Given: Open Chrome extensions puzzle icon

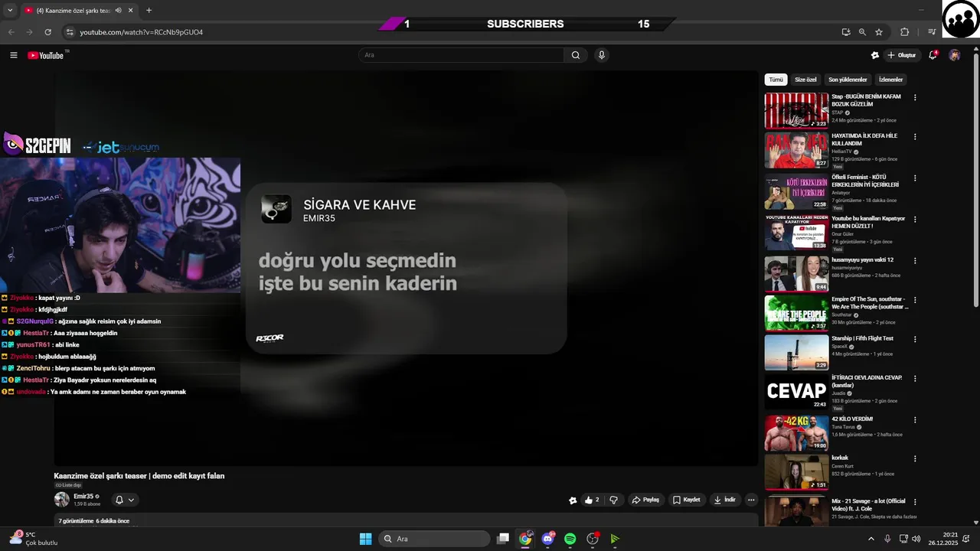Looking at the screenshot, I should (904, 32).
